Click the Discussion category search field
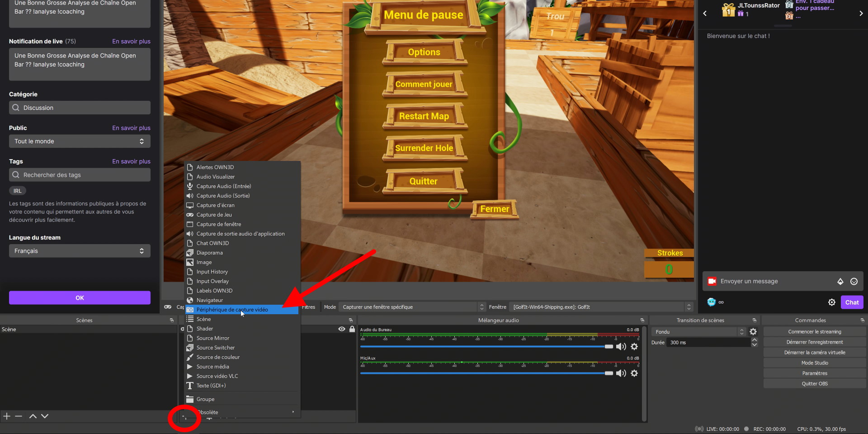The width and height of the screenshot is (868, 434). coord(80,108)
